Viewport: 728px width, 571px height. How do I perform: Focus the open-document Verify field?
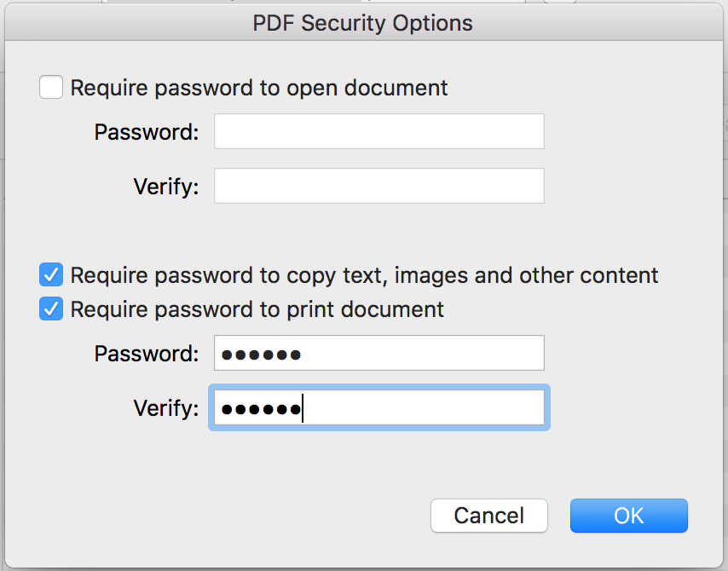(378, 186)
